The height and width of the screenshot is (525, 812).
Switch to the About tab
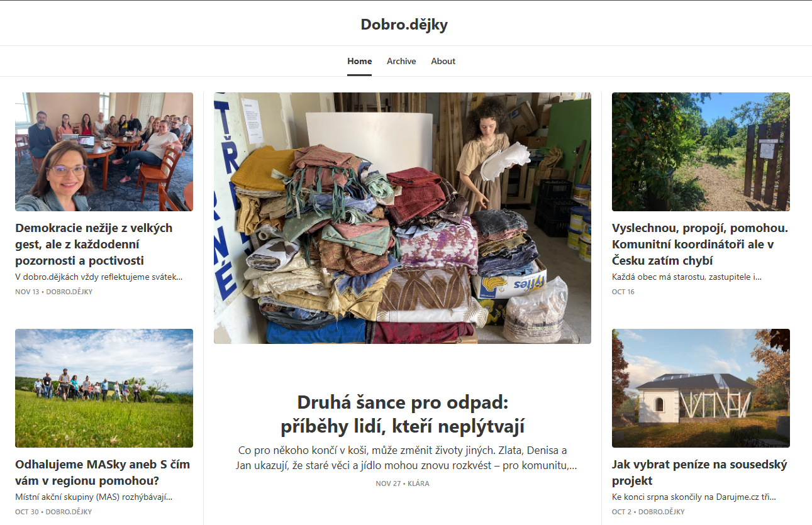pos(443,61)
